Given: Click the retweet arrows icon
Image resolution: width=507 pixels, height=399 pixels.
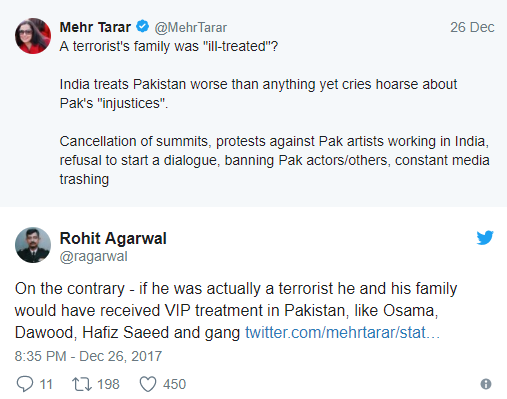Looking at the screenshot, I should (x=82, y=384).
